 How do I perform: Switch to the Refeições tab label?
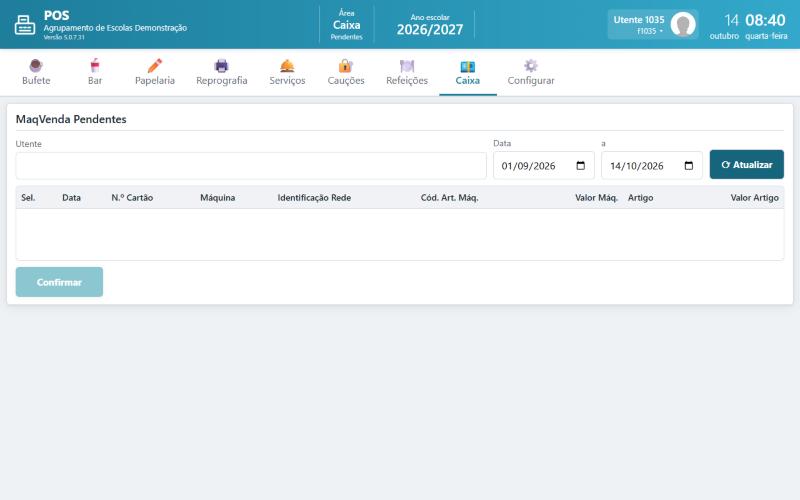407,81
